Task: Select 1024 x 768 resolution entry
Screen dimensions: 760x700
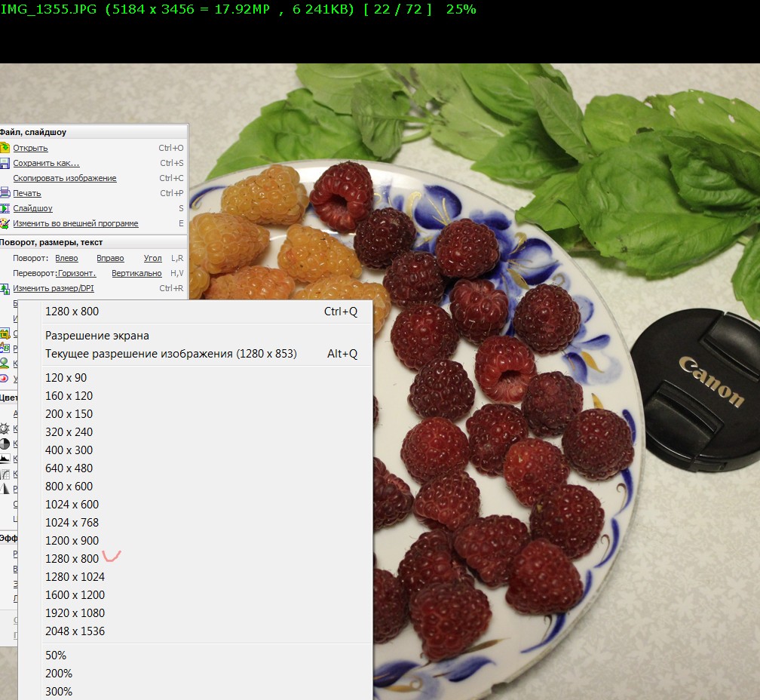Action: point(72,523)
